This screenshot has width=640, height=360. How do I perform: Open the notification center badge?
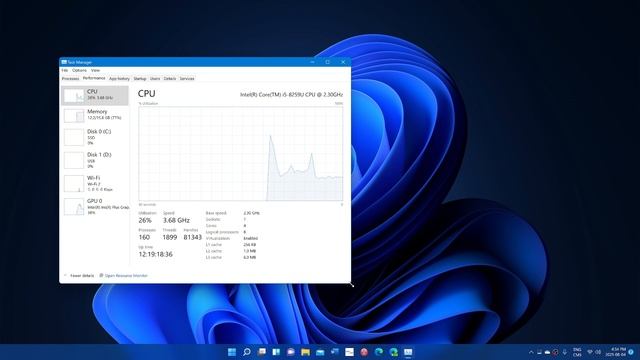631,352
